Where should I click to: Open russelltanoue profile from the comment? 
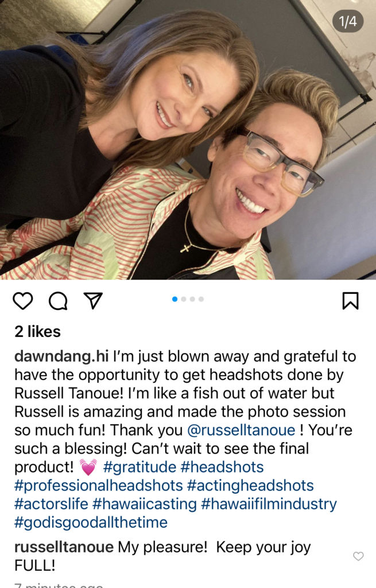click(64, 547)
